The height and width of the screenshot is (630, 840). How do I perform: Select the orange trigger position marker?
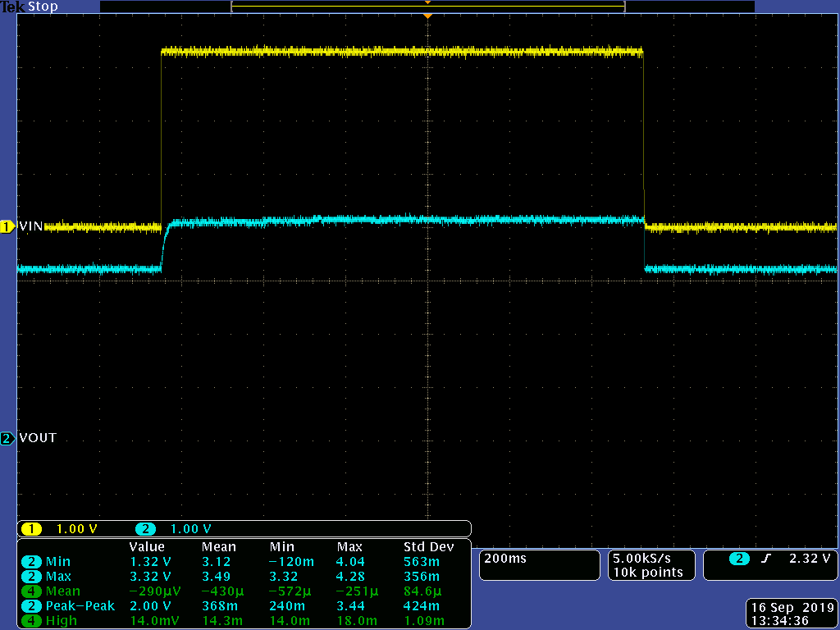coord(427,16)
